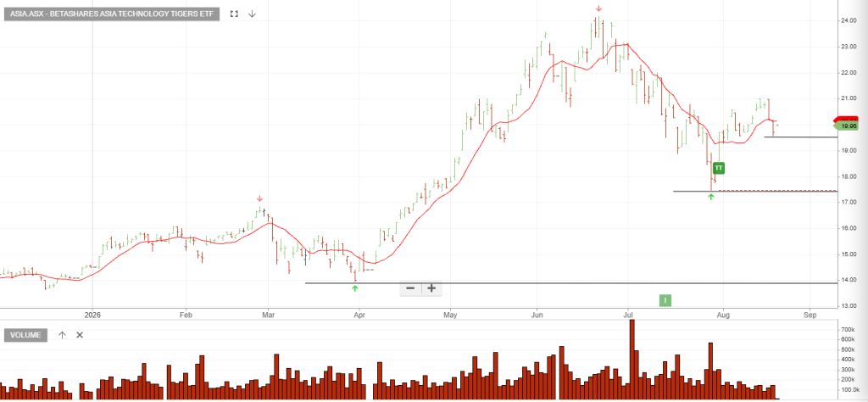Click the Aug date axis label
This screenshot has height=402, width=868.
click(x=722, y=314)
